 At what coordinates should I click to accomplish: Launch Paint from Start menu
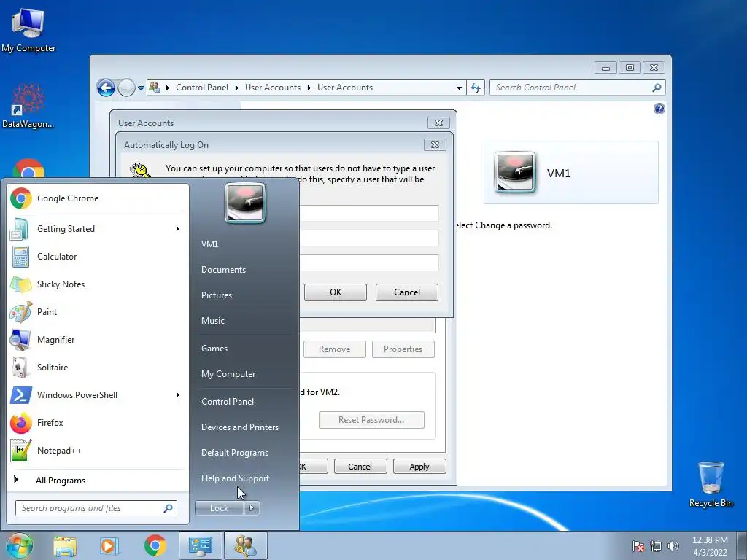click(x=97, y=312)
